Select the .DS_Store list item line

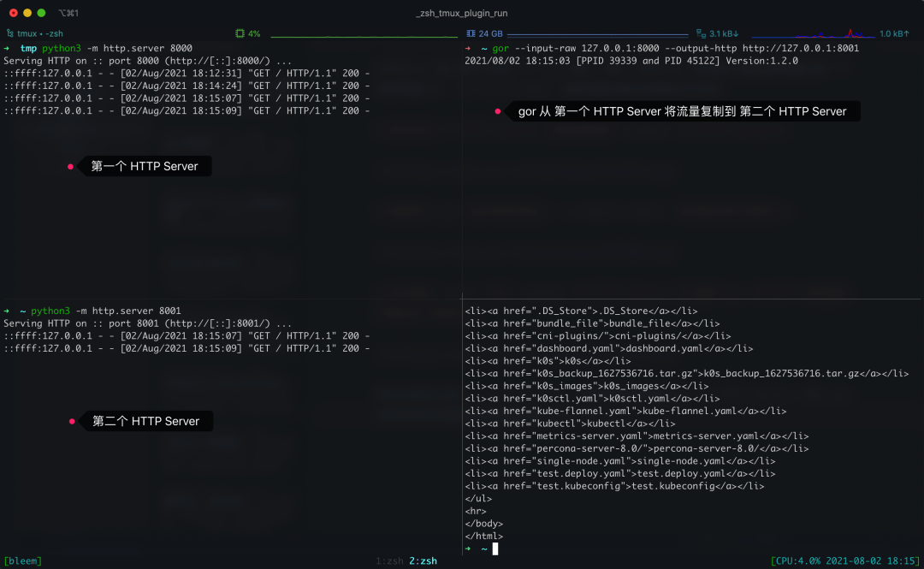point(581,311)
